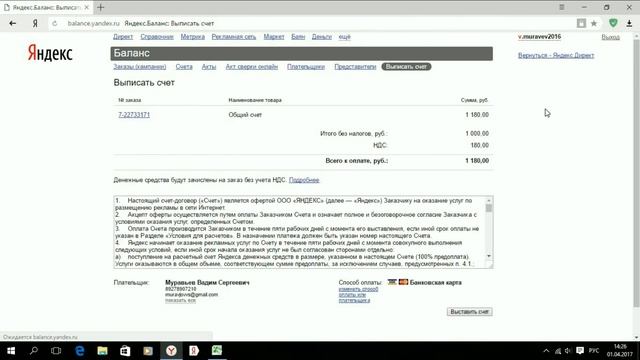Open Windows Store from taskbar
This screenshot has width=640, height=360.
pos(125,351)
